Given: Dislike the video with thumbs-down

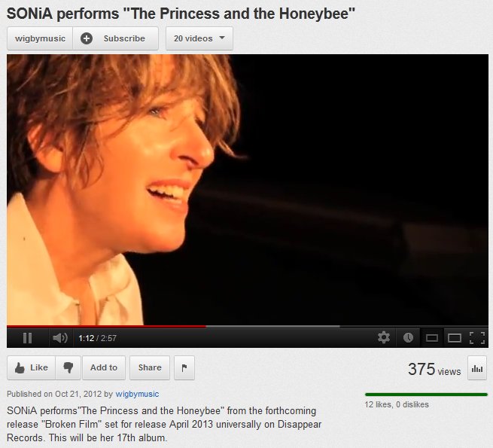Looking at the screenshot, I should 68,367.
